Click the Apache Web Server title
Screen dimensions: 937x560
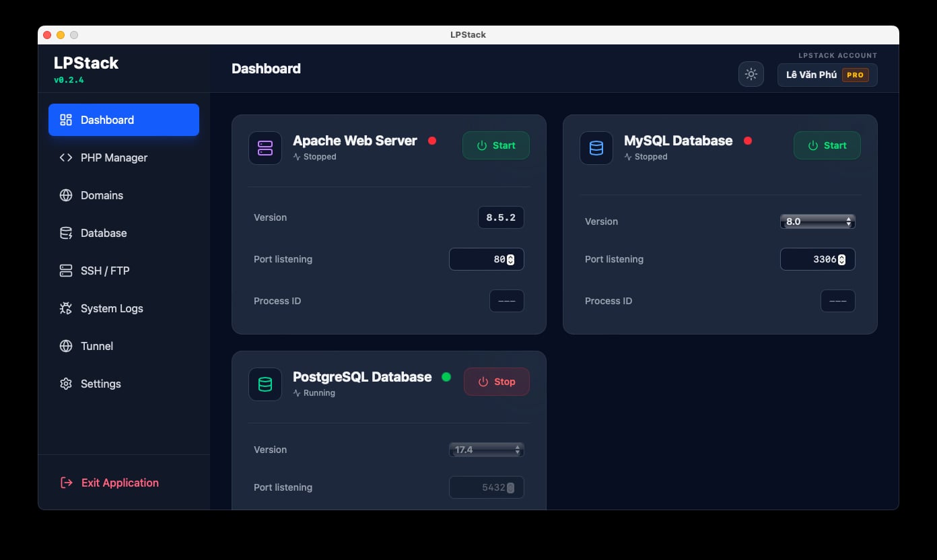point(355,141)
